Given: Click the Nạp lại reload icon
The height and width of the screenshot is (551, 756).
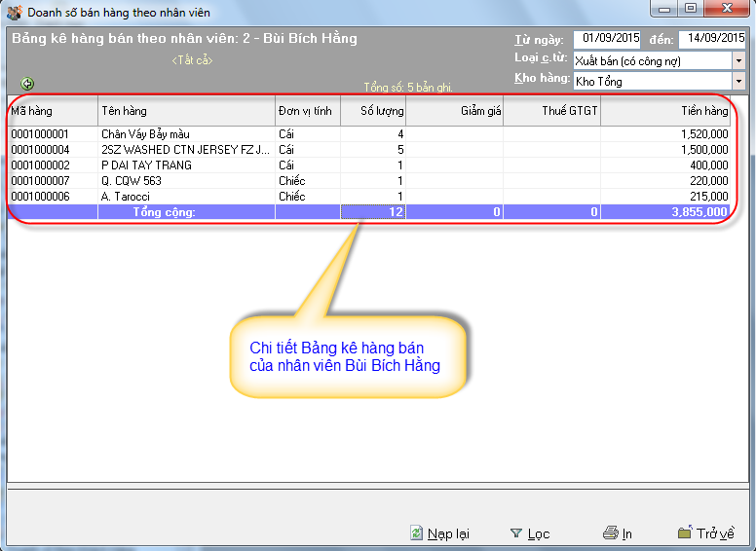Looking at the screenshot, I should [417, 533].
